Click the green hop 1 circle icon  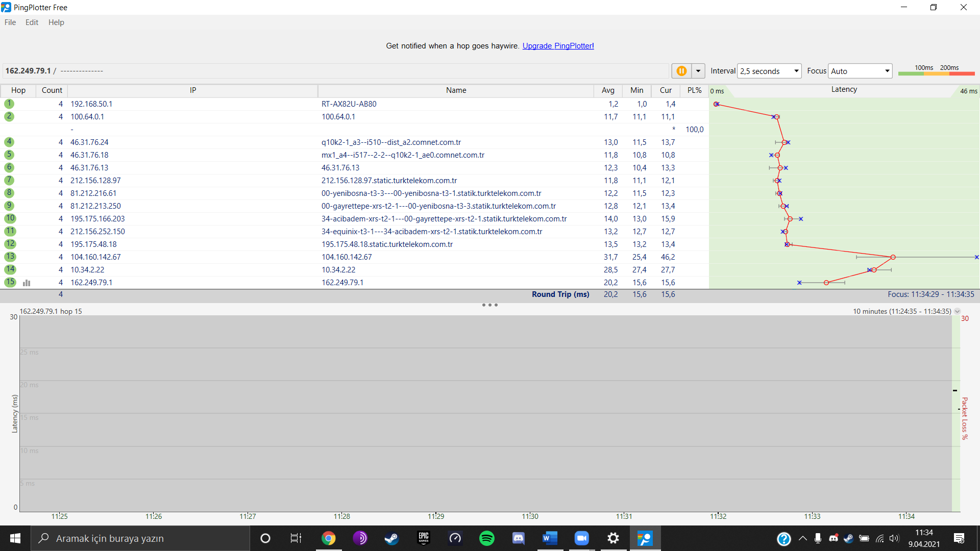(9, 104)
